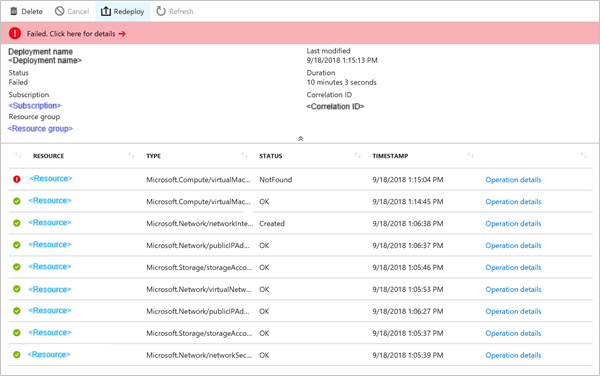Click the timestamp 9/18/2018 1:15:04 PM

point(408,180)
